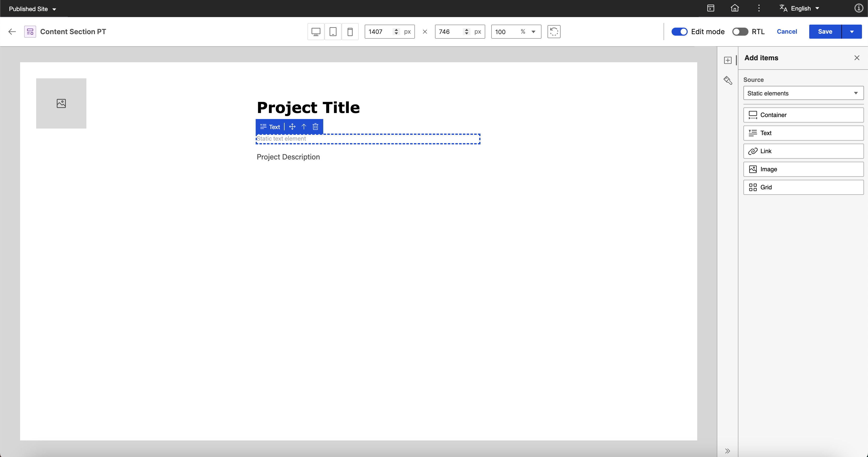The height and width of the screenshot is (457, 868).
Task: Add a Container from Add items list
Action: tap(803, 115)
